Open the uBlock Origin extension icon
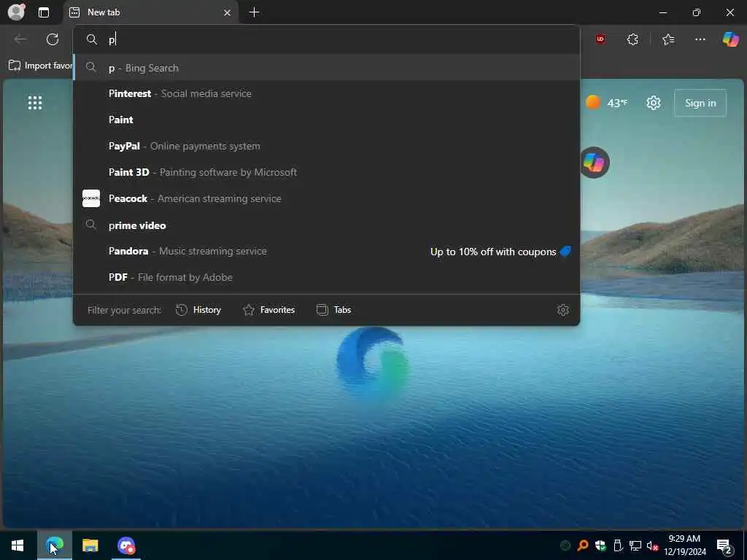Screen dimensions: 747x560 600,39
